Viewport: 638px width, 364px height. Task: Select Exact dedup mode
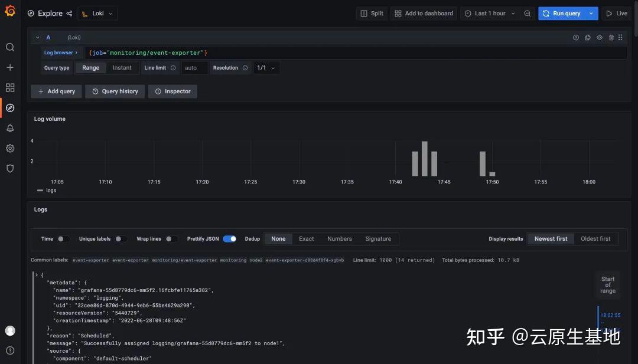tap(306, 238)
